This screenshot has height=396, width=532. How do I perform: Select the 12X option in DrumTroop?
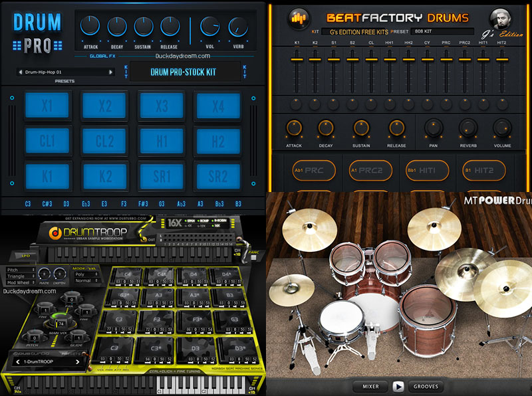[x=201, y=226]
